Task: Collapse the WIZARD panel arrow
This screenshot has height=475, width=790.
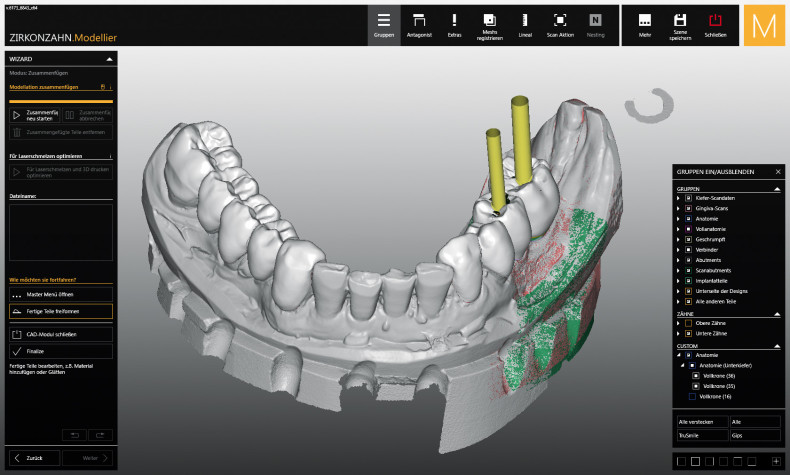Action: (109, 59)
